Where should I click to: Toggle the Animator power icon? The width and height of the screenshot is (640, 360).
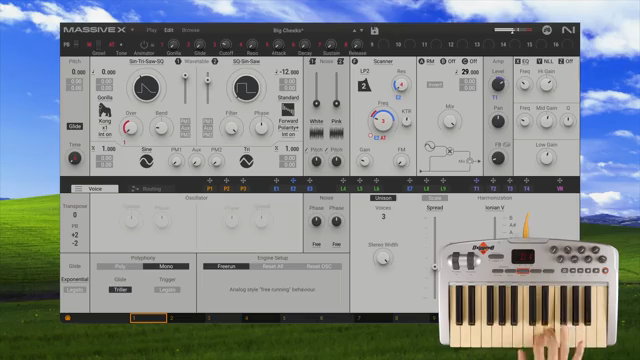pos(144,44)
